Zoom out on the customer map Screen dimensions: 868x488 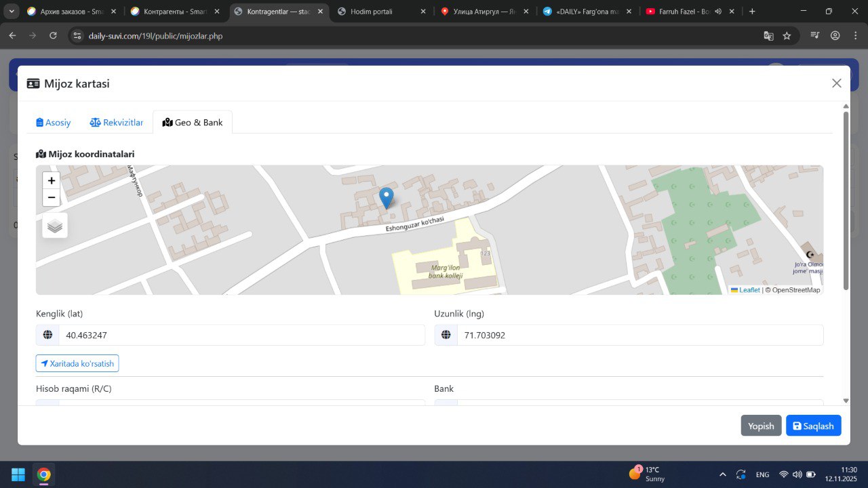(x=52, y=197)
